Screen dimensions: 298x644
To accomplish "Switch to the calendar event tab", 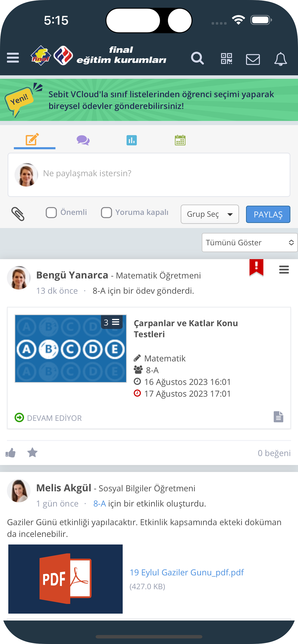I will click(180, 140).
